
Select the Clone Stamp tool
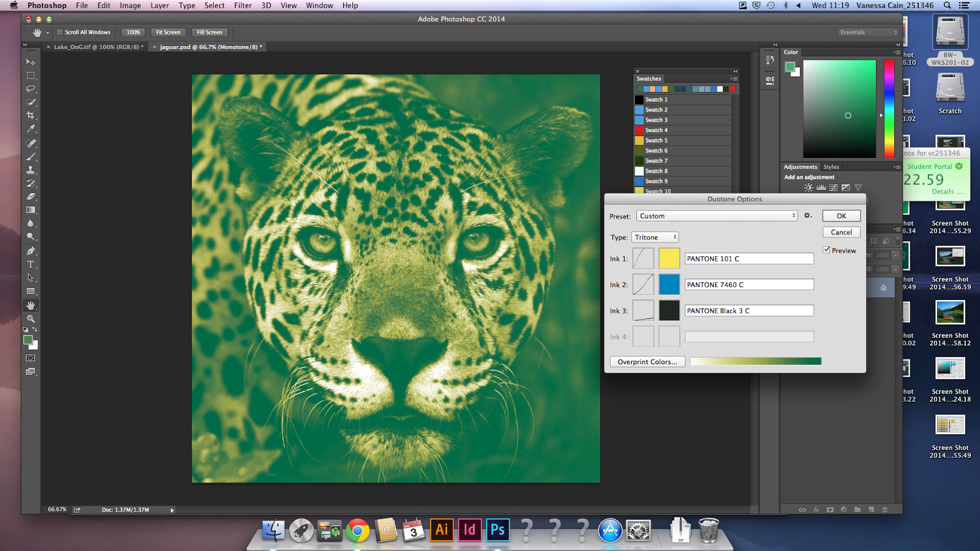[x=31, y=170]
